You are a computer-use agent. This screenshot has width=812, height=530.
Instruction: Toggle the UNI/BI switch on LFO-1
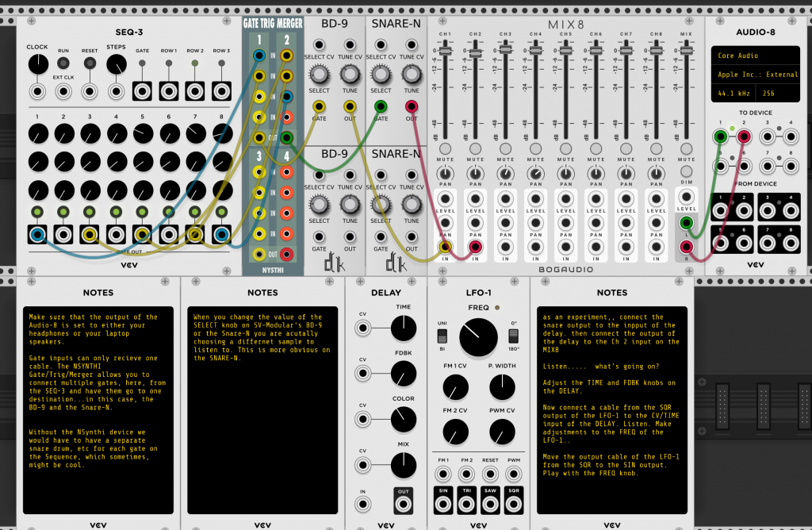pos(442,336)
